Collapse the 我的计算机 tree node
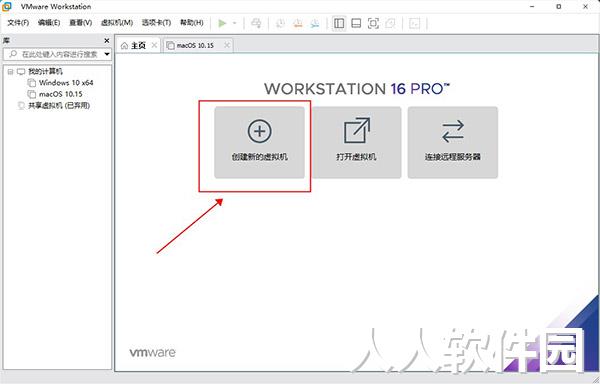600x384 pixels. (x=10, y=72)
